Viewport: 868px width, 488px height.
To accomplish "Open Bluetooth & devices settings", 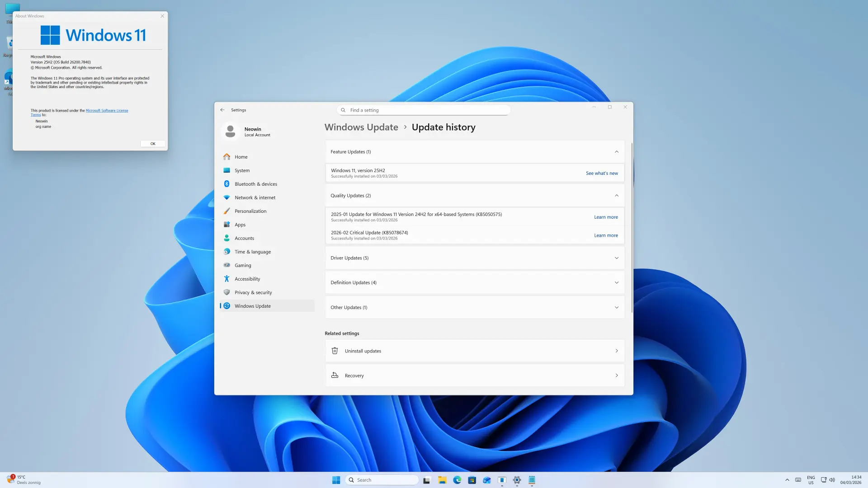I will click(255, 184).
